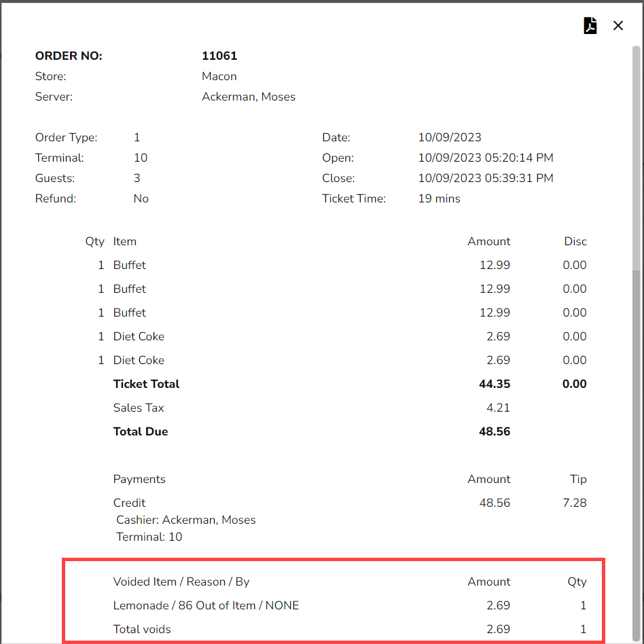Select the Ticket Total amount 44.35
644x644 pixels.
(x=495, y=384)
